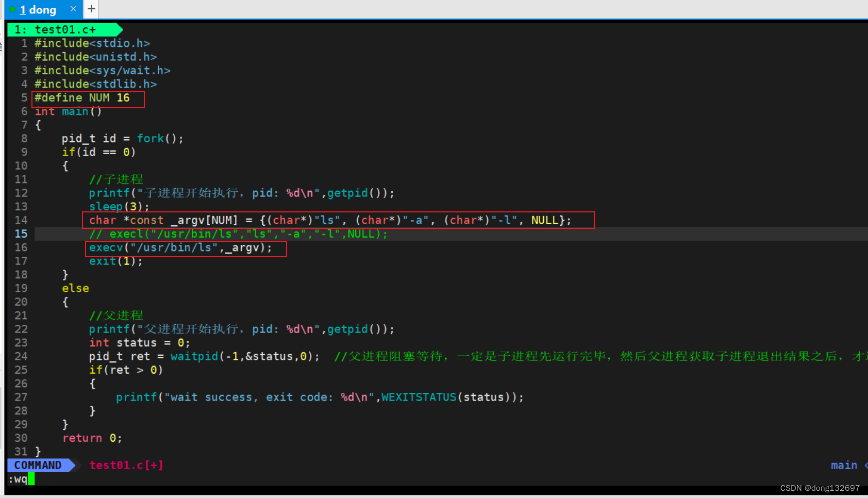
Task: Click the 'if(ret > 0)' condition
Action: (x=126, y=370)
